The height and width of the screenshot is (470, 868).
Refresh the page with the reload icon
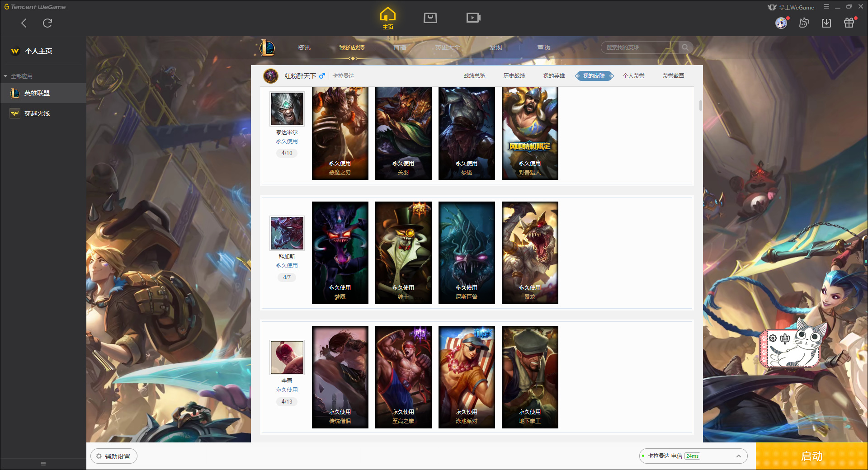click(47, 23)
